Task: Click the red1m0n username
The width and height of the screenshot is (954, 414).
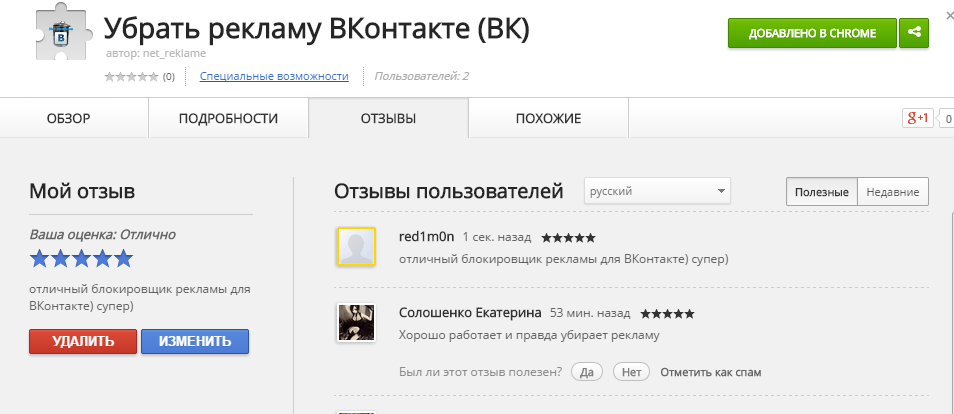Action: [427, 237]
